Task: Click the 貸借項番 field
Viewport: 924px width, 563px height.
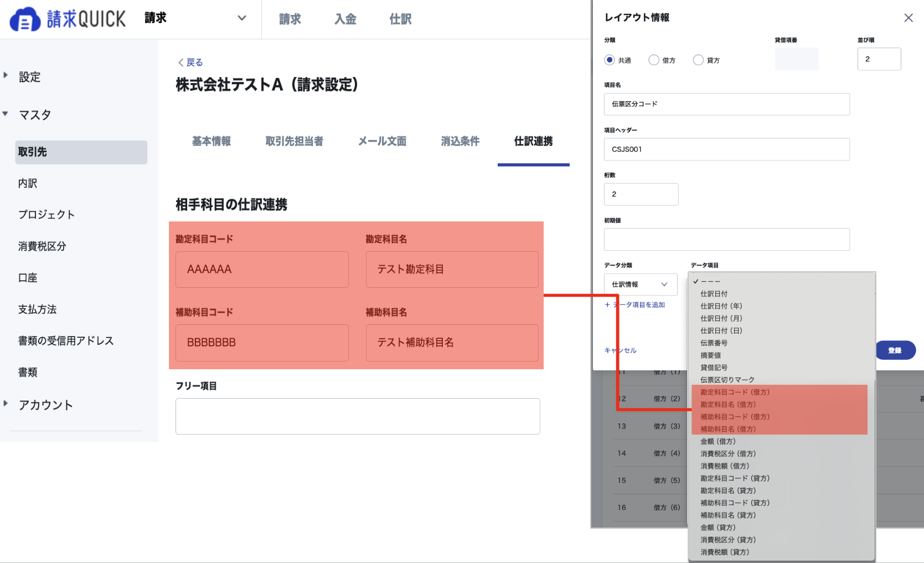Action: coord(797,59)
